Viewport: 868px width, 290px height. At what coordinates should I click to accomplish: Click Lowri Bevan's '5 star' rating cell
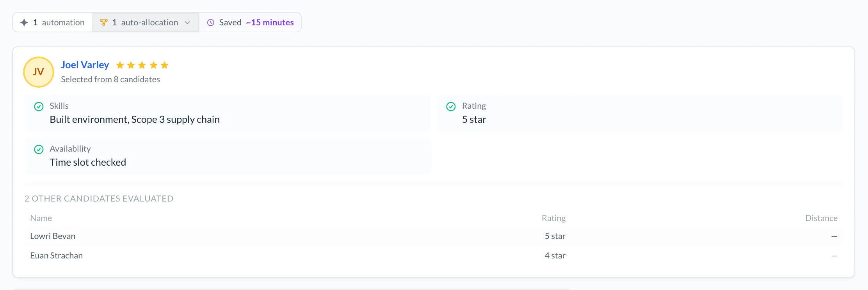click(555, 236)
